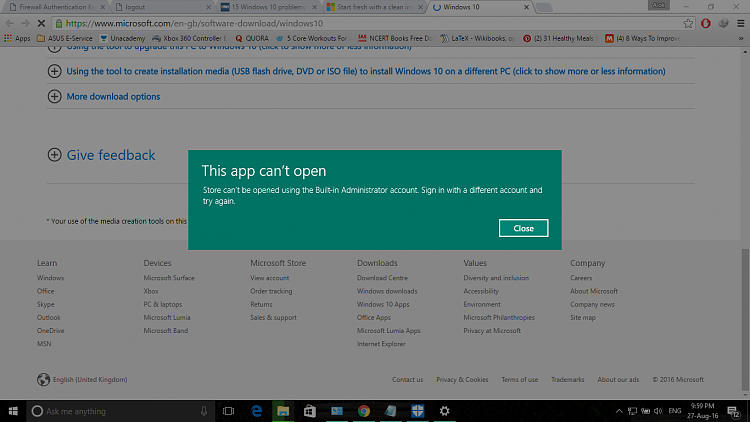Open Action Center notifications icon
Viewport: 750px width, 422px height.
tap(734, 411)
